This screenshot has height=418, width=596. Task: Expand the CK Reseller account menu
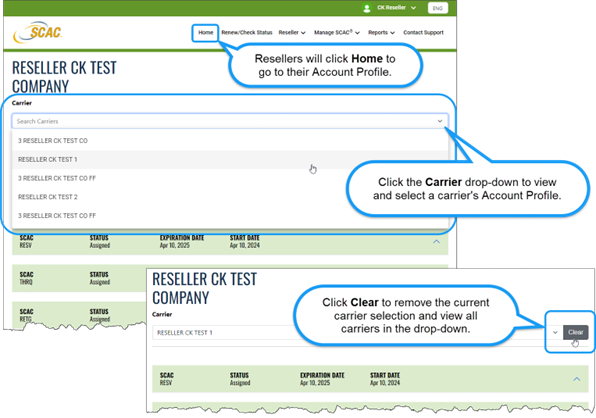(396, 8)
